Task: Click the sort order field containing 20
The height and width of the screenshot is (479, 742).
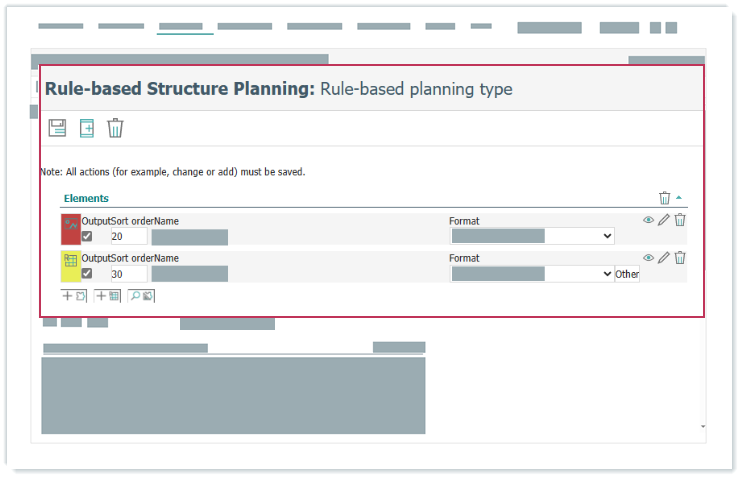Action: pos(128,237)
